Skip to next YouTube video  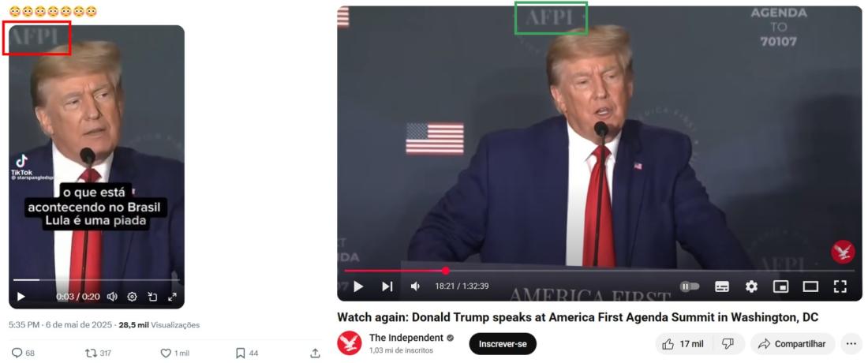tap(387, 286)
